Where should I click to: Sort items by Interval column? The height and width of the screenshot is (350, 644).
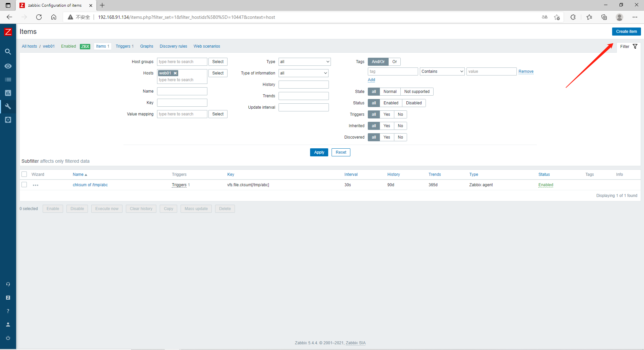pyautogui.click(x=351, y=174)
